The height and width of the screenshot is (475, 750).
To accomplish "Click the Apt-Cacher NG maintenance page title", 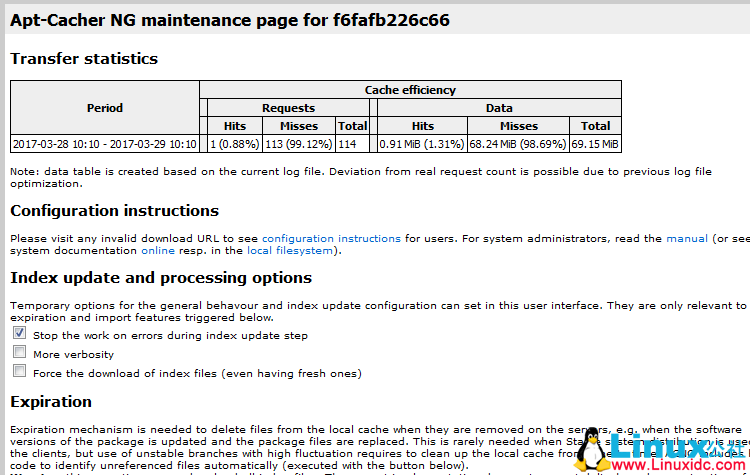I will [x=230, y=20].
